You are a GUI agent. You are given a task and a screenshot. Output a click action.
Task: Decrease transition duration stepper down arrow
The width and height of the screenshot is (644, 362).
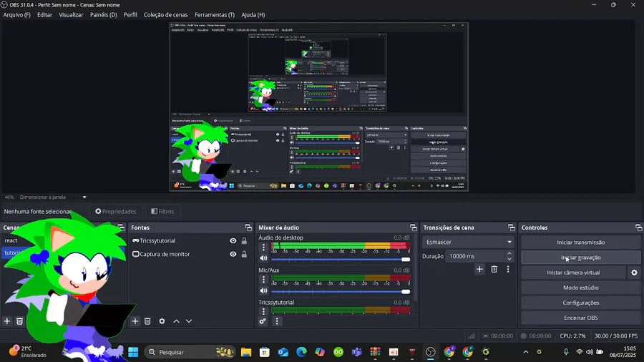(x=509, y=259)
